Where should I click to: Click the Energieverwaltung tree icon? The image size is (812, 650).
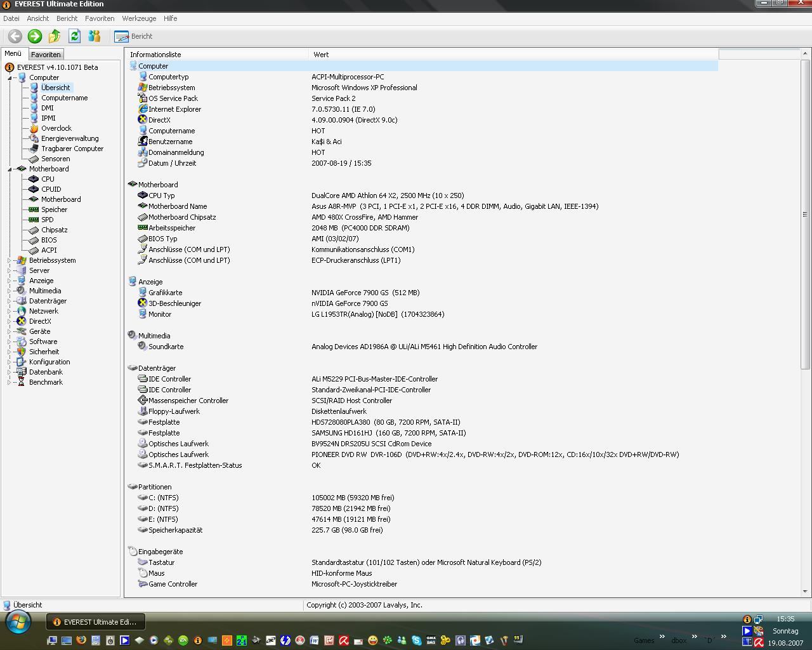(x=34, y=138)
